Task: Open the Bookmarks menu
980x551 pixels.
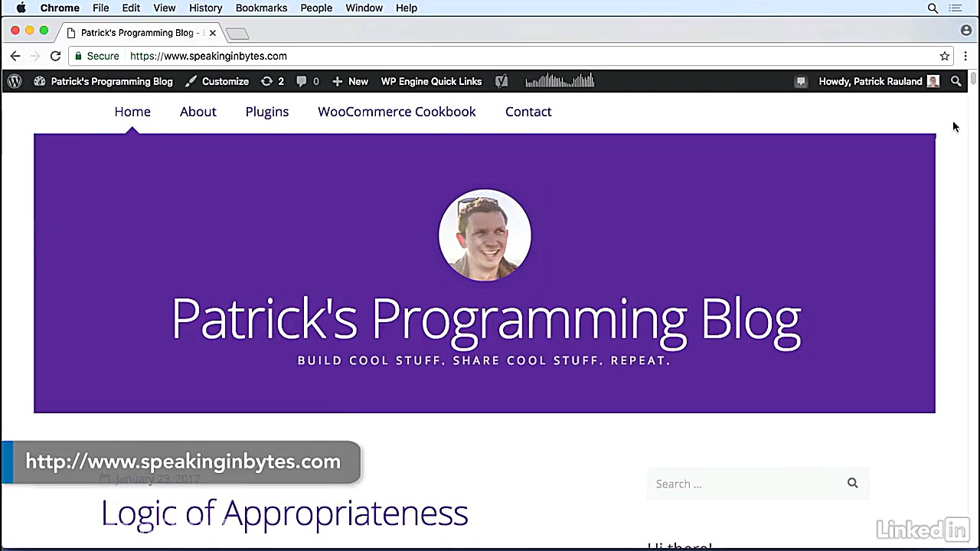Action: pos(262,8)
